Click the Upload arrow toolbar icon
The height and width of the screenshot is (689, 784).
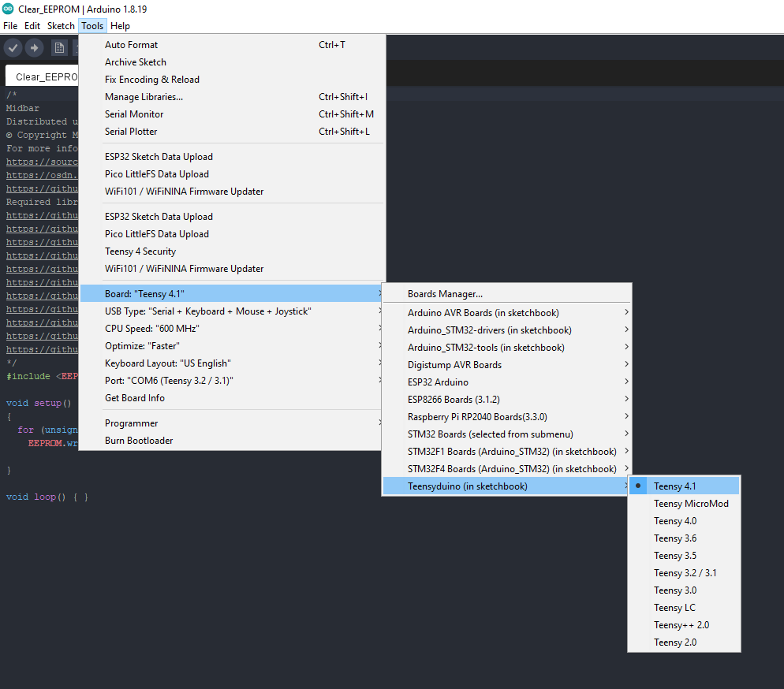34,48
